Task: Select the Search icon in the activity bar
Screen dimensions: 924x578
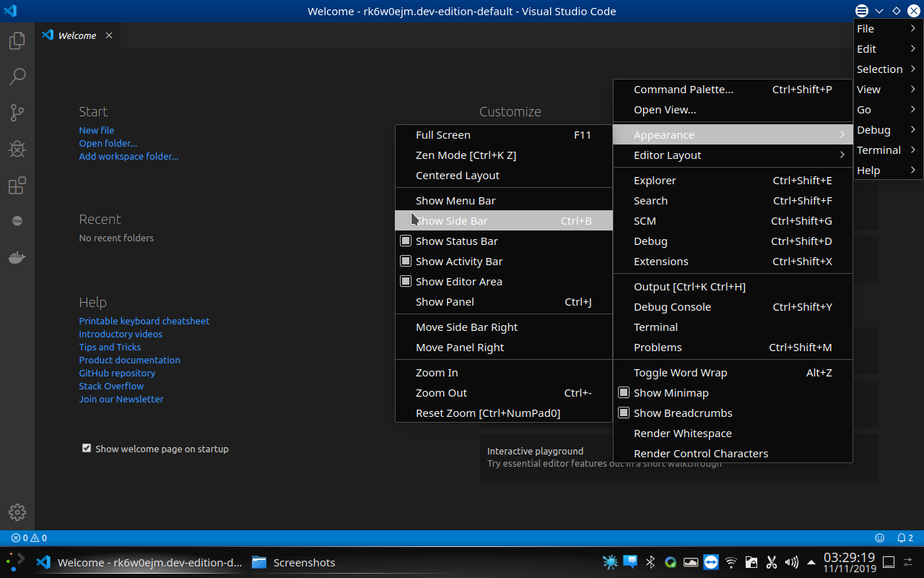Action: click(16, 77)
